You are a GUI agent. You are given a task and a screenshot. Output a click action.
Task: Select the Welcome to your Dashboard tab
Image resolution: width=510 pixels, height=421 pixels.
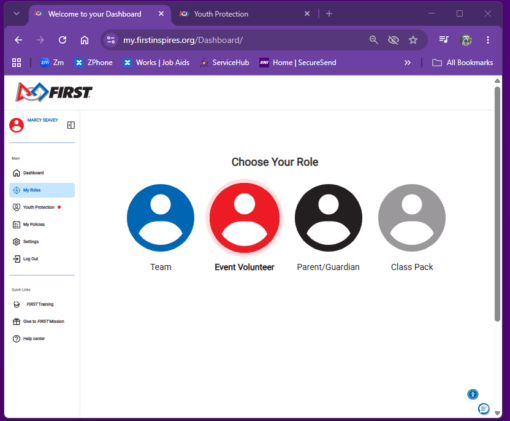(x=100, y=14)
